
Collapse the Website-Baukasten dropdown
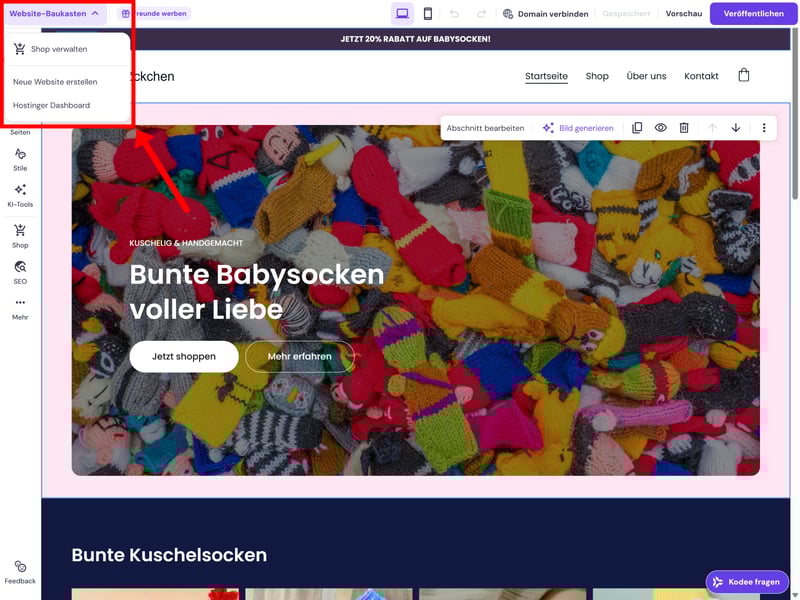click(54, 14)
